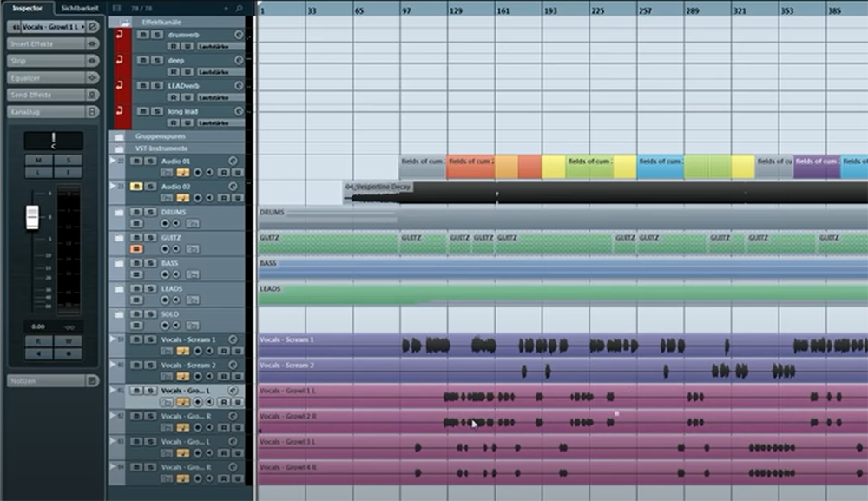Click Insert-Effekte bypass icon in Inspector
The image size is (868, 501).
pos(93,43)
